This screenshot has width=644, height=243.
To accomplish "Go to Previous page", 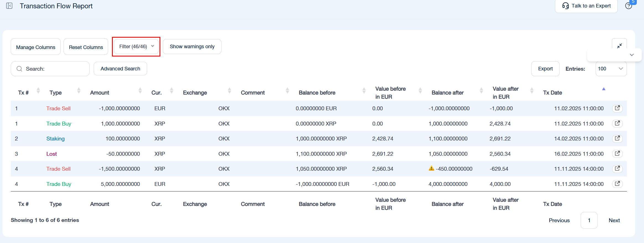I will 559,220.
